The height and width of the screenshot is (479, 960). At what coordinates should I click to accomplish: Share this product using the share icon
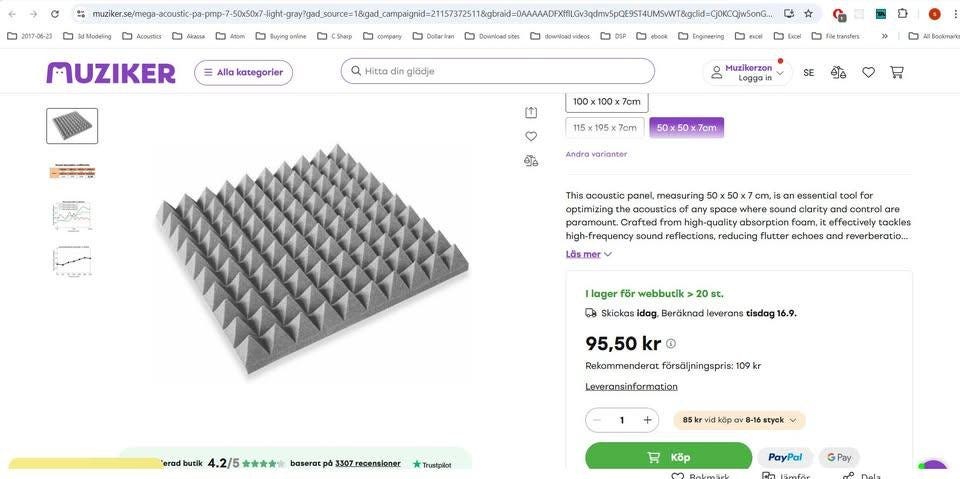(x=531, y=112)
